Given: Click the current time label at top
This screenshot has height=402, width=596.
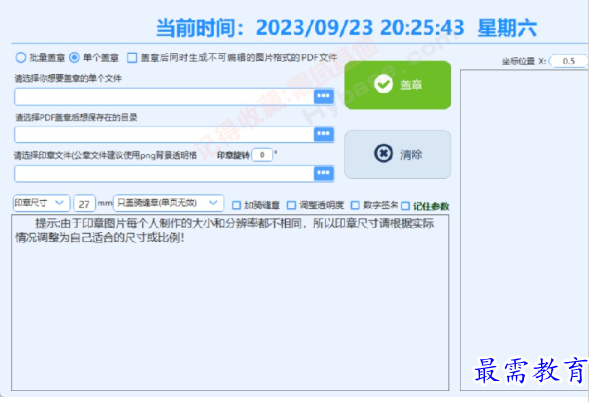Looking at the screenshot, I should [346, 28].
